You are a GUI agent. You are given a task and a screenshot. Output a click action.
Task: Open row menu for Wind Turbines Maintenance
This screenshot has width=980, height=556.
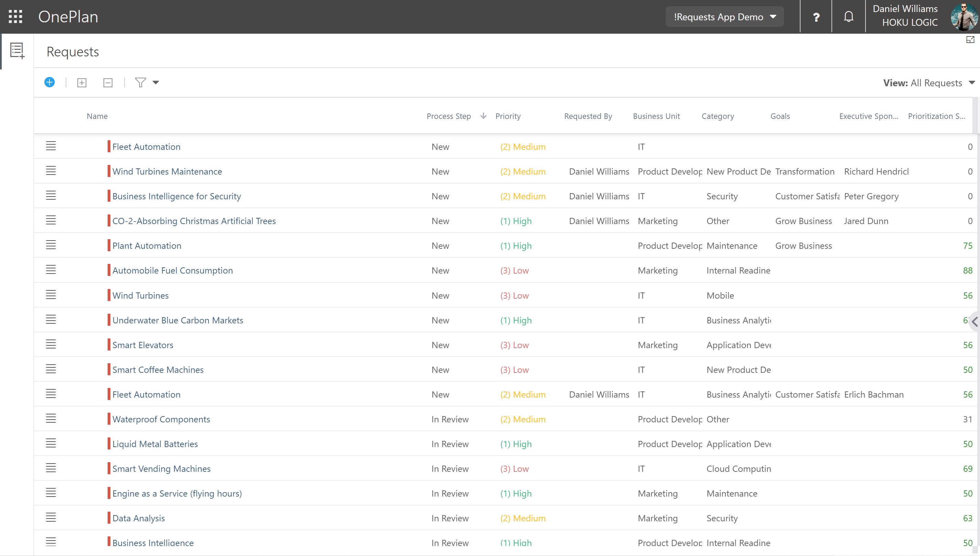pos(51,171)
